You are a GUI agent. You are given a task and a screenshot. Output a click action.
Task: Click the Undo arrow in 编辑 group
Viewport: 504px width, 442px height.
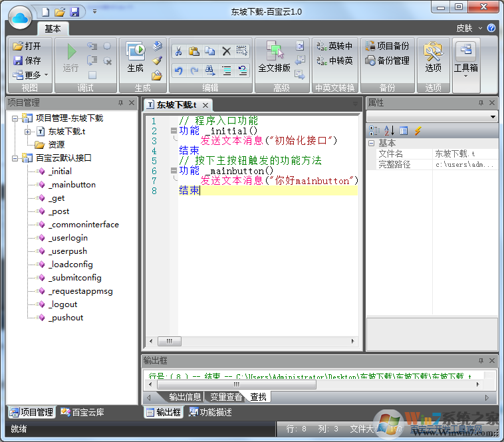[x=178, y=70]
